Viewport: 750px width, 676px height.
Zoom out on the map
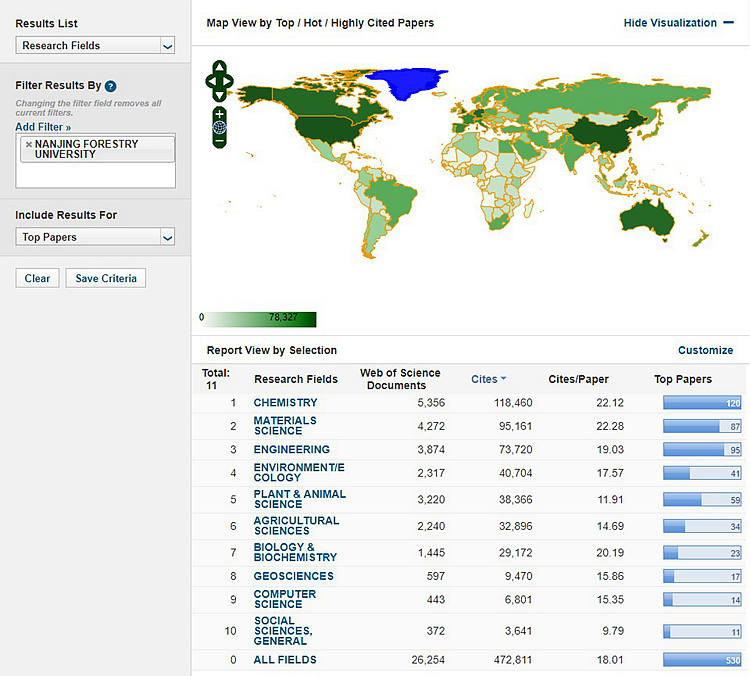point(219,141)
